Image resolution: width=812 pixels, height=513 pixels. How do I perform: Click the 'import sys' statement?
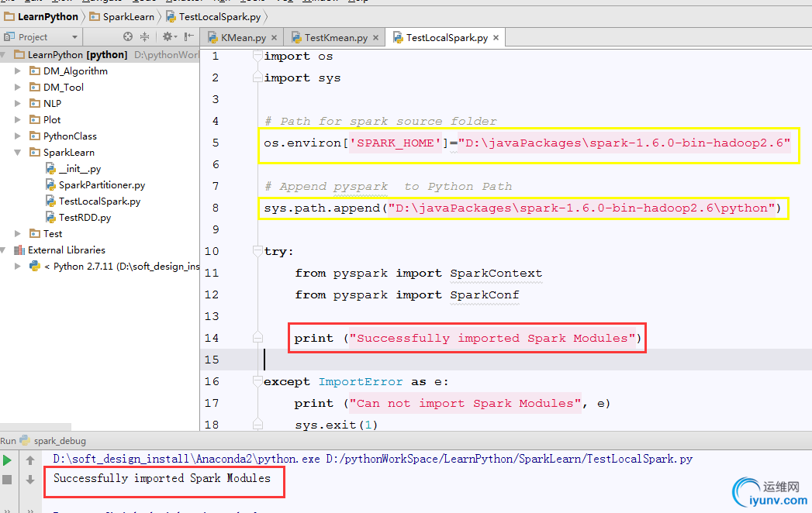tap(302, 77)
